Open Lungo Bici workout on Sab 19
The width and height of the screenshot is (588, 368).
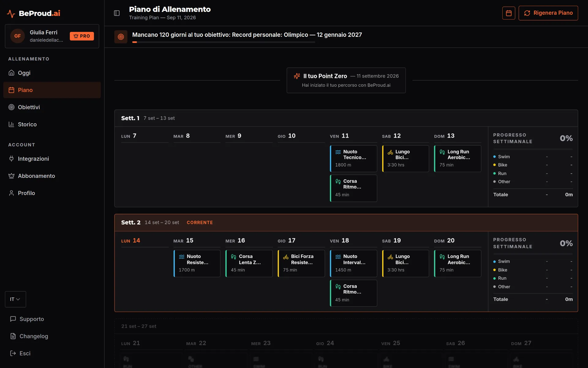click(405, 263)
